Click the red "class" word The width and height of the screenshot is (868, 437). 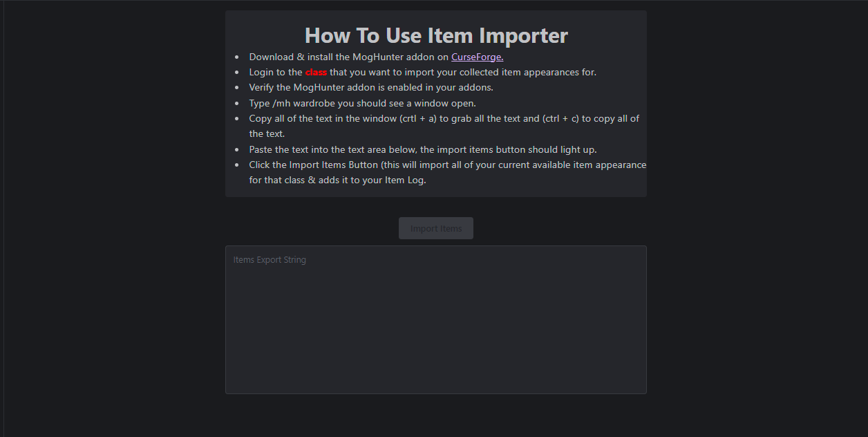[x=316, y=72]
